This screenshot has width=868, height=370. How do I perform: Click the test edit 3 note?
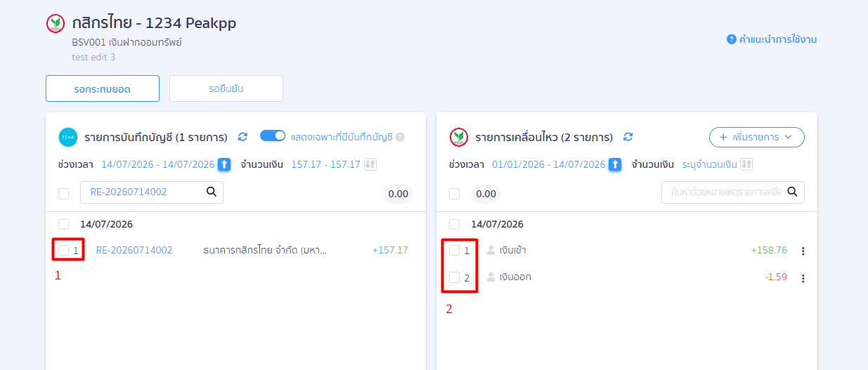tap(93, 57)
